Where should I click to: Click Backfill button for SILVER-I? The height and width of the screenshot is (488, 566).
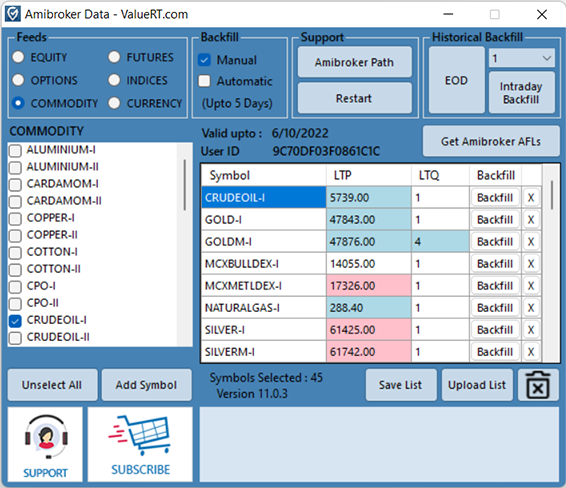coord(495,330)
